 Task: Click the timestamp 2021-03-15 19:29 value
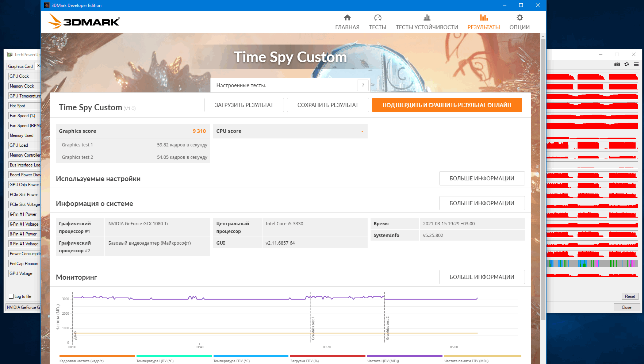(x=449, y=224)
